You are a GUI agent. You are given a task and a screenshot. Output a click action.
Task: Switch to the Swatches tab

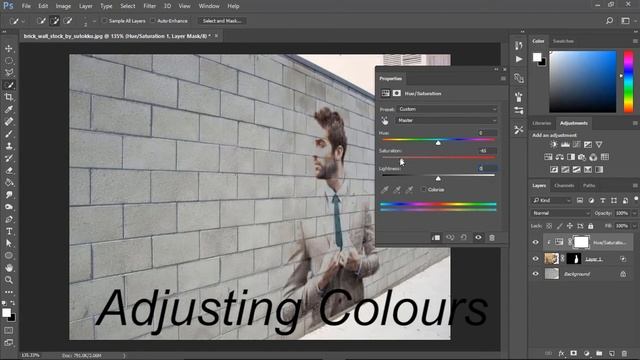[x=563, y=41]
